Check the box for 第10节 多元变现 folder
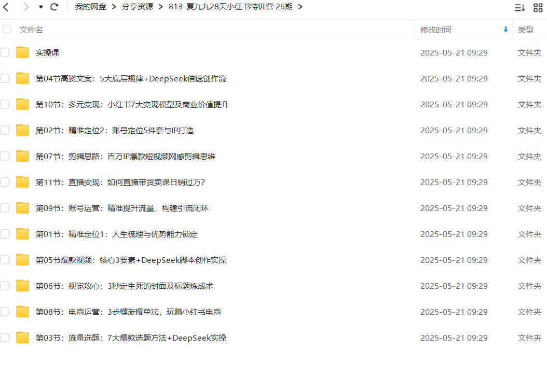The height and width of the screenshot is (392, 547). [5, 104]
